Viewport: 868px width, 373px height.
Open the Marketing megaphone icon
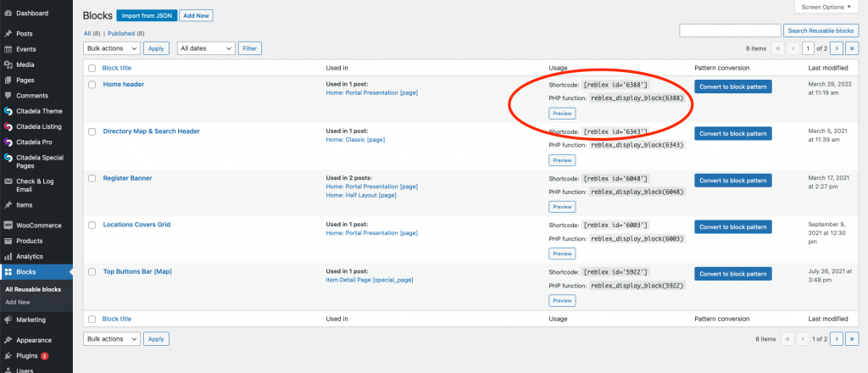coord(8,320)
